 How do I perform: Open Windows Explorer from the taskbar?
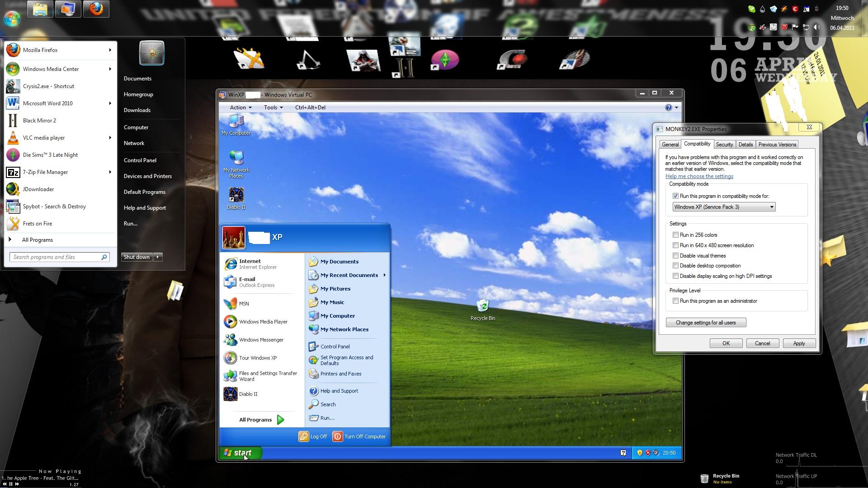tap(40, 9)
